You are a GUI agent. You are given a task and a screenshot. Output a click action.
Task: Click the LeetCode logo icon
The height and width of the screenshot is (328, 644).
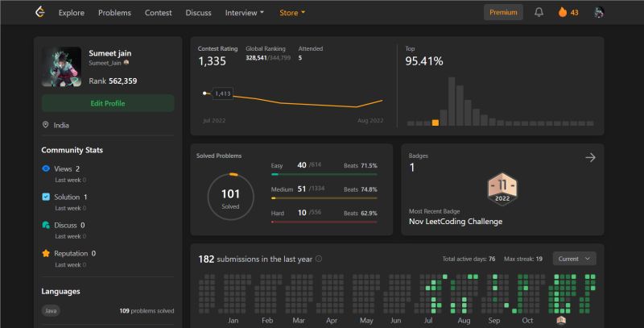(x=39, y=12)
